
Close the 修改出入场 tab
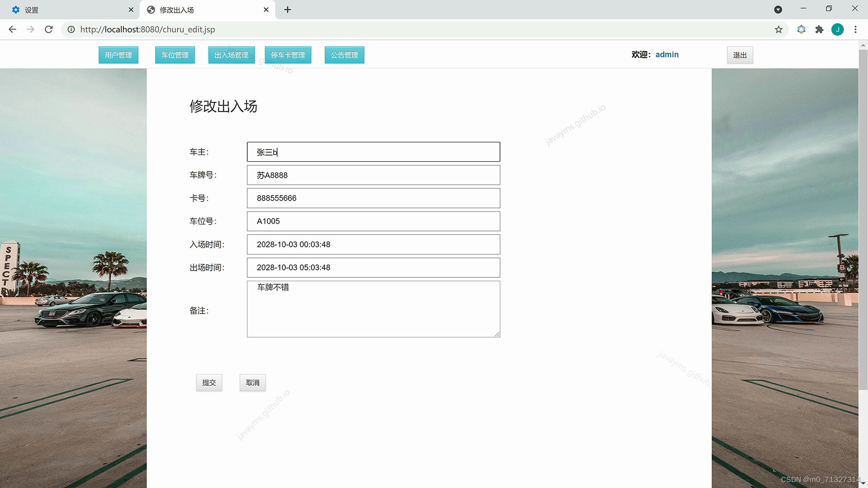[x=266, y=9]
